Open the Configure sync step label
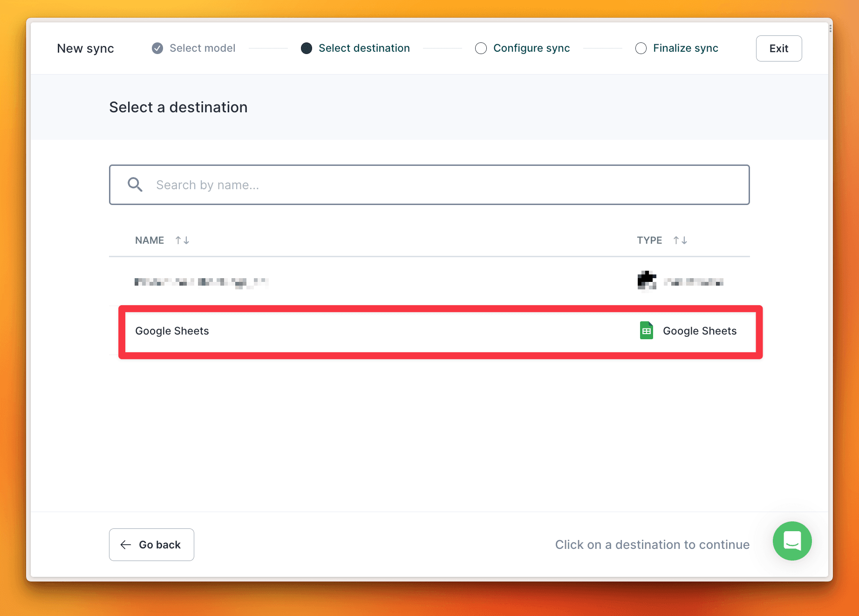Screen dimensions: 859x616 [532, 48]
